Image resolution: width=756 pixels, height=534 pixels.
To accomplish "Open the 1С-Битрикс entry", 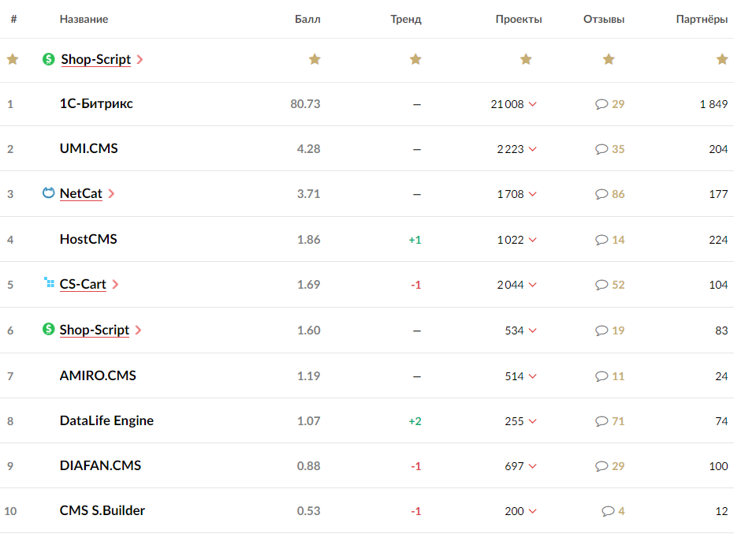I will pos(96,103).
